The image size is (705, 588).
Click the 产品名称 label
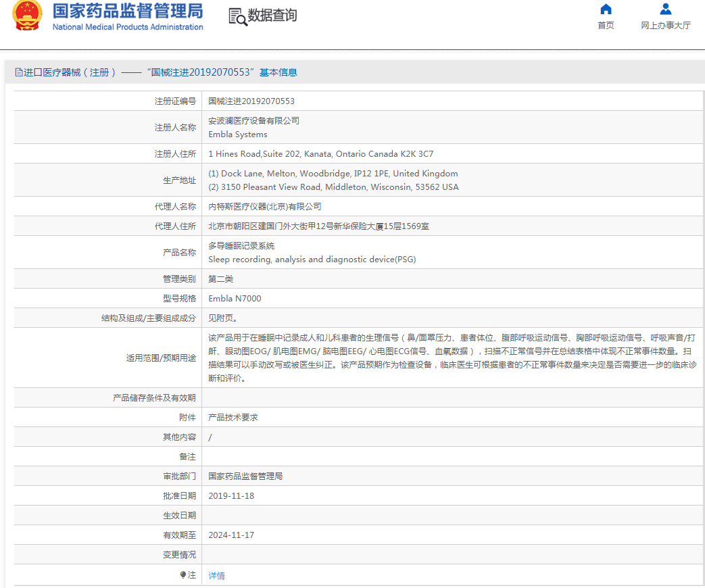179,253
